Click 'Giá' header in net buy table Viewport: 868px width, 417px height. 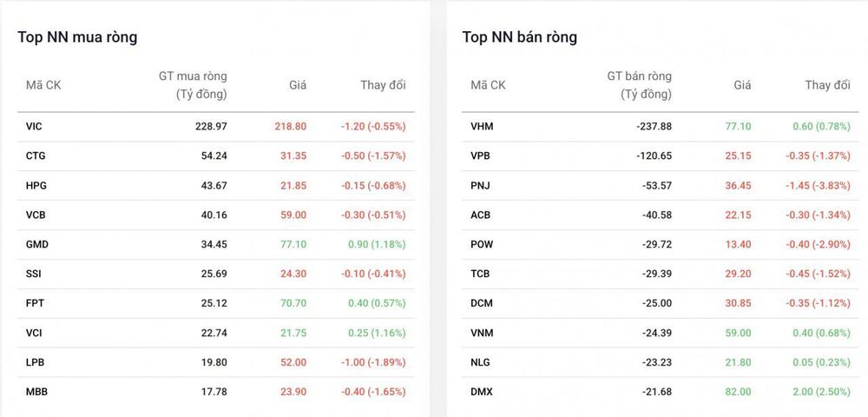(298, 85)
